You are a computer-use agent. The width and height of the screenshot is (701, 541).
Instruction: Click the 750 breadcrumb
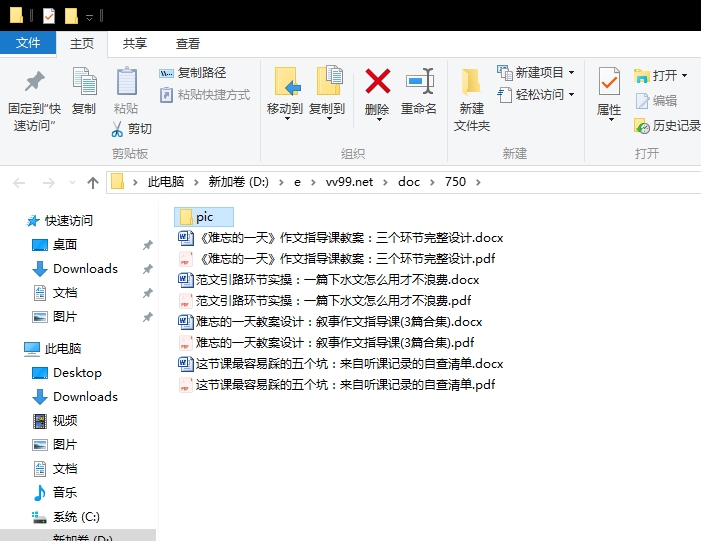(x=455, y=182)
